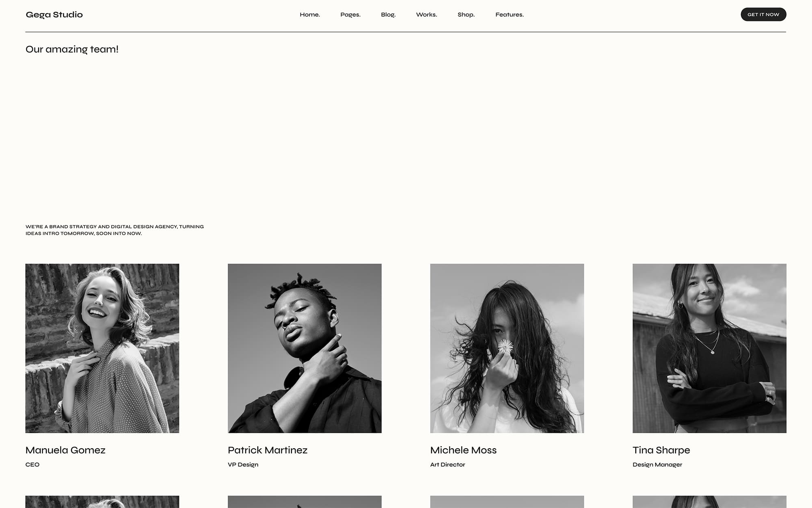Open the Works menu item

427,15
